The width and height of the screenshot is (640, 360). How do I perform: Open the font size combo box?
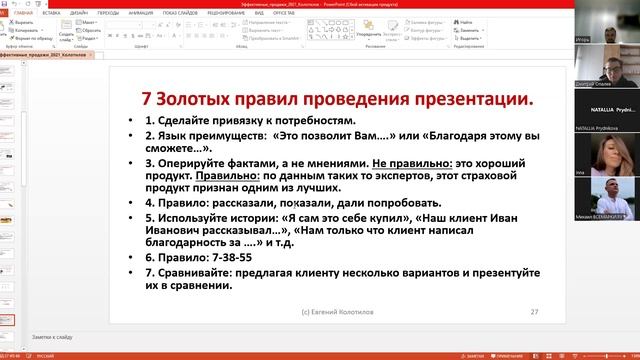pos(149,25)
